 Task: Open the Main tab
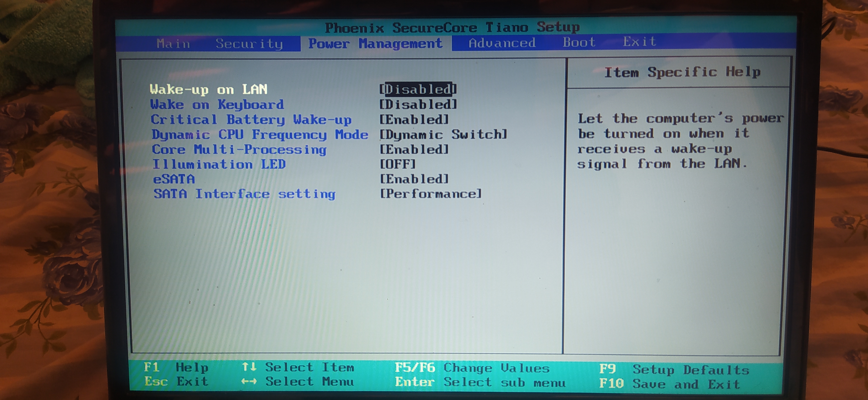coord(174,44)
